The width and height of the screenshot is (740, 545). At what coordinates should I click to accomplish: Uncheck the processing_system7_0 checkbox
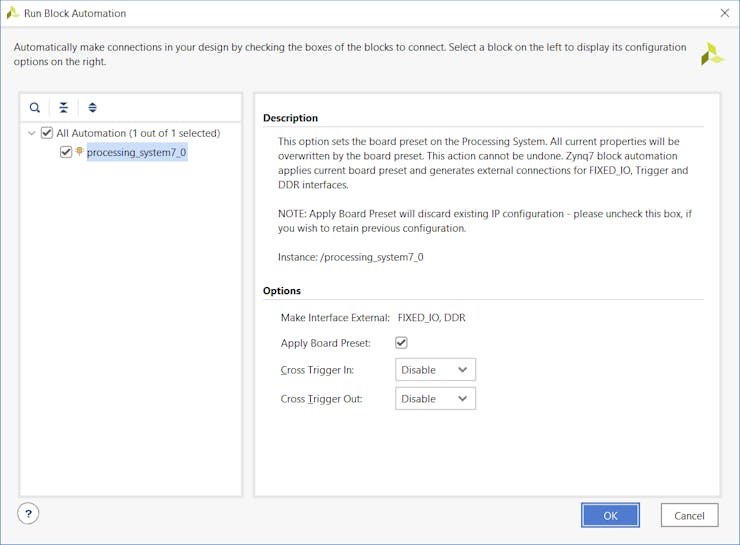66,152
